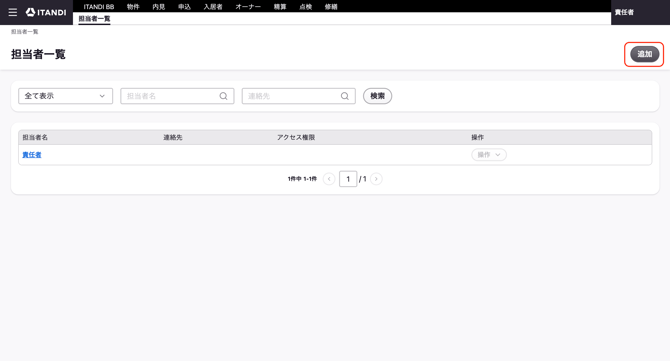Open the 内見 menu
670x361 pixels.
(159, 7)
